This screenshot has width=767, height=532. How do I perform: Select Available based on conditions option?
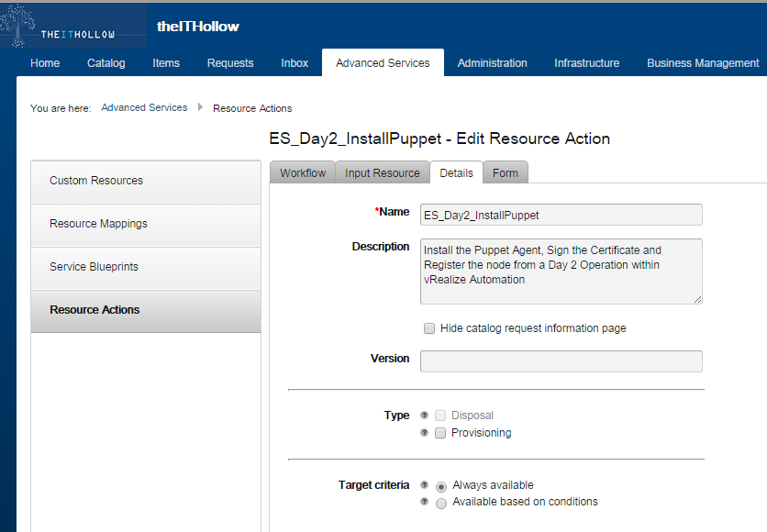(441, 503)
